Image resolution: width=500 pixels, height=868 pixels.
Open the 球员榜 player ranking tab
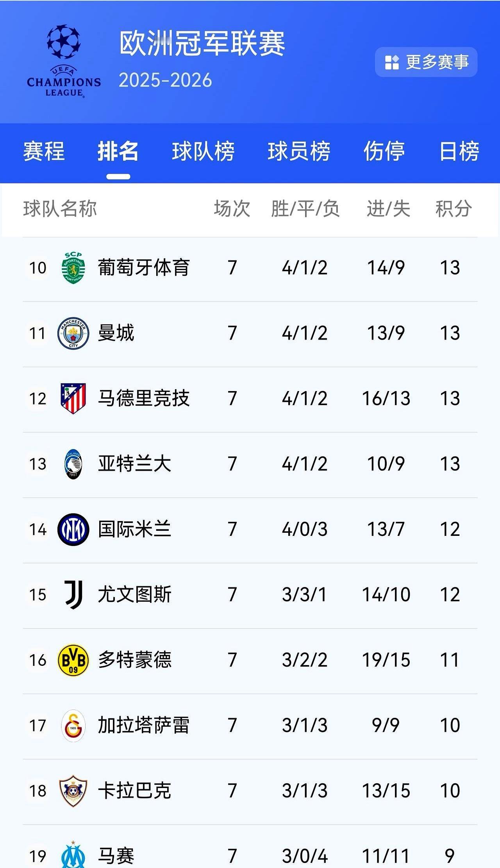(x=299, y=151)
